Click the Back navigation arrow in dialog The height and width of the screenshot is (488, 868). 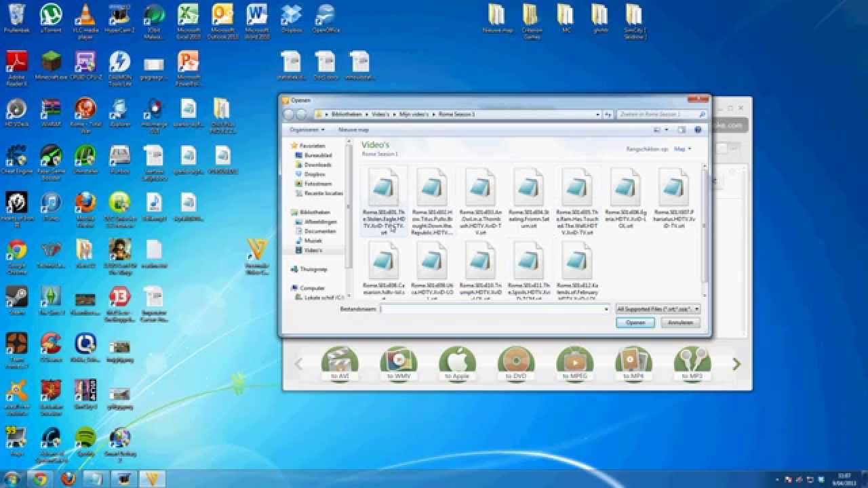[x=289, y=115]
